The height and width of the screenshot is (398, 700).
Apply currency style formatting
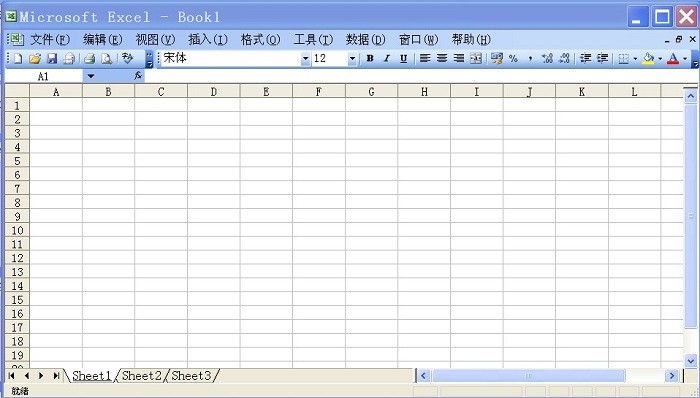point(497,58)
